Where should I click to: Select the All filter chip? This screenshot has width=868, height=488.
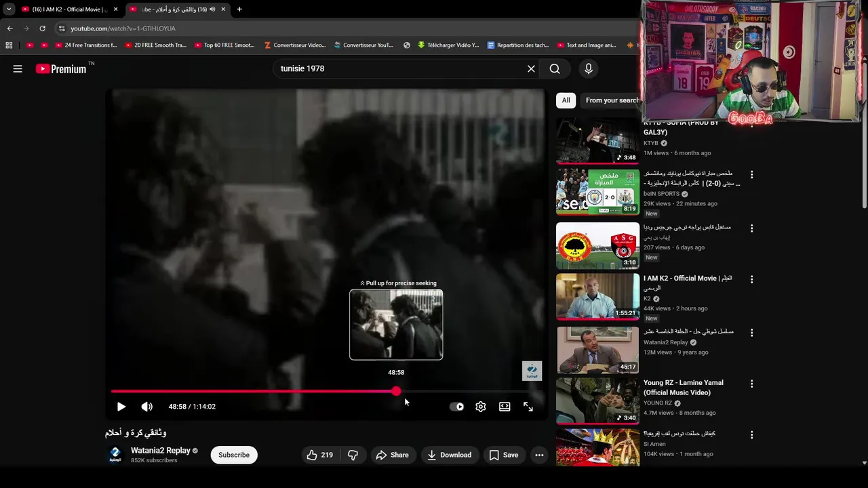[566, 100]
